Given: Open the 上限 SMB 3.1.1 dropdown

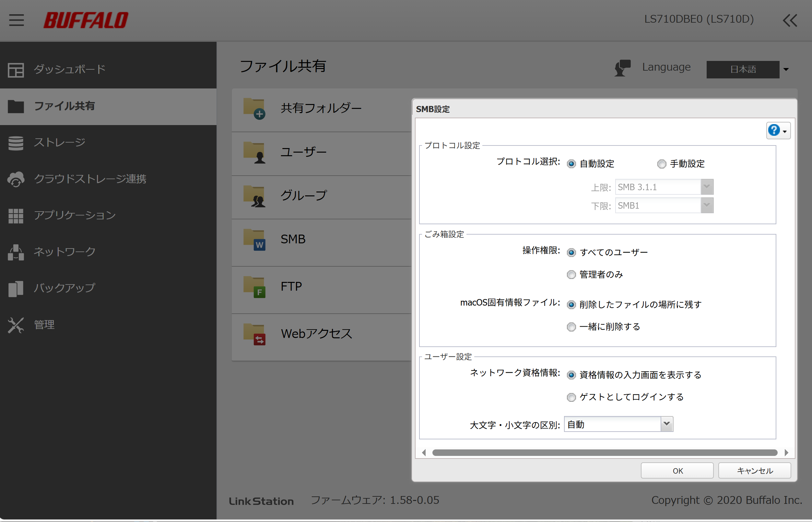Looking at the screenshot, I should [707, 187].
